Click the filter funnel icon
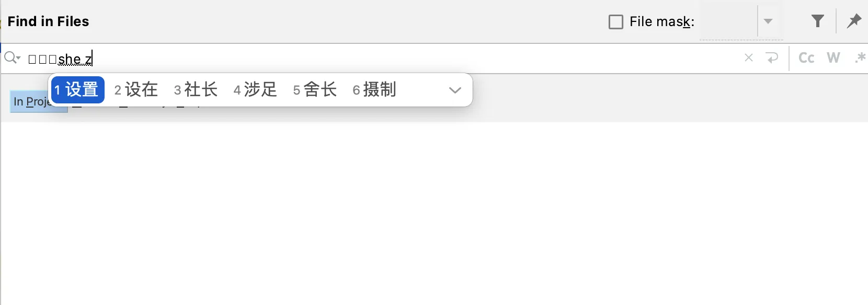This screenshot has height=305, width=868. (818, 21)
